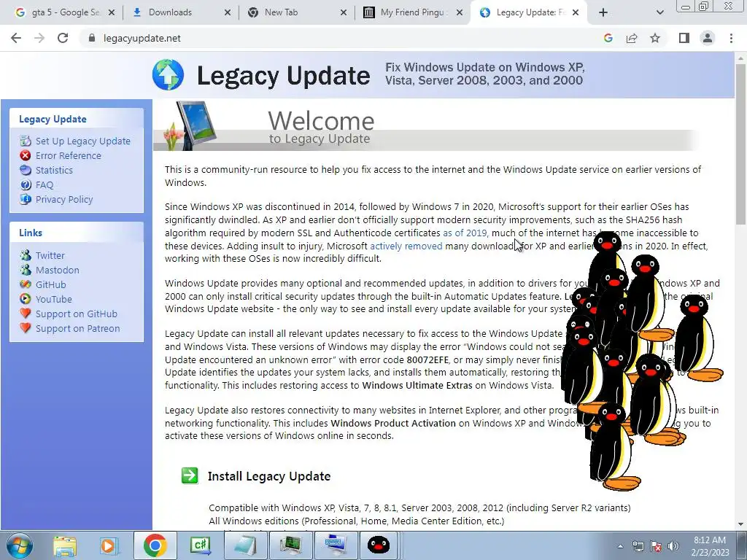View site security lock info
This screenshot has height=560, width=747.
click(92, 38)
